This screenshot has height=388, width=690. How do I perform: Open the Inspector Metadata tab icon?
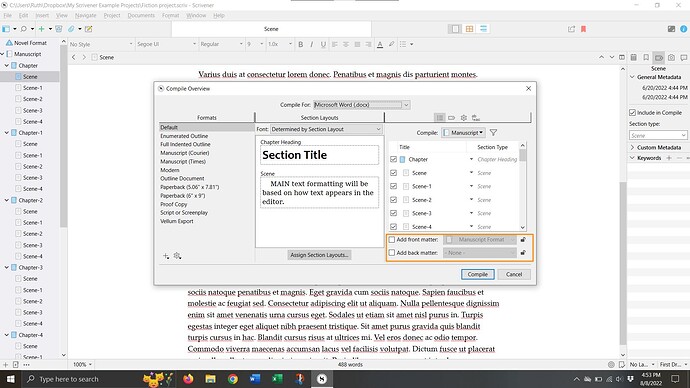coord(659,58)
